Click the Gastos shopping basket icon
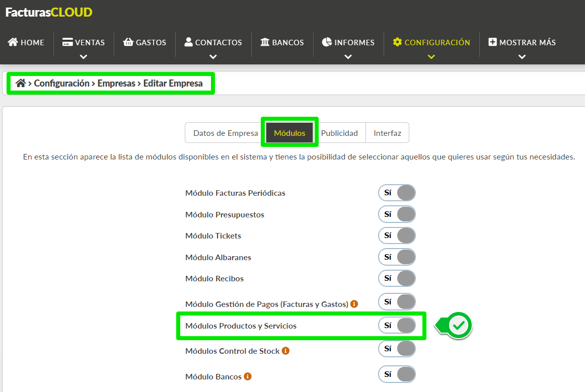Screen dimensions: 585x392 128,42
